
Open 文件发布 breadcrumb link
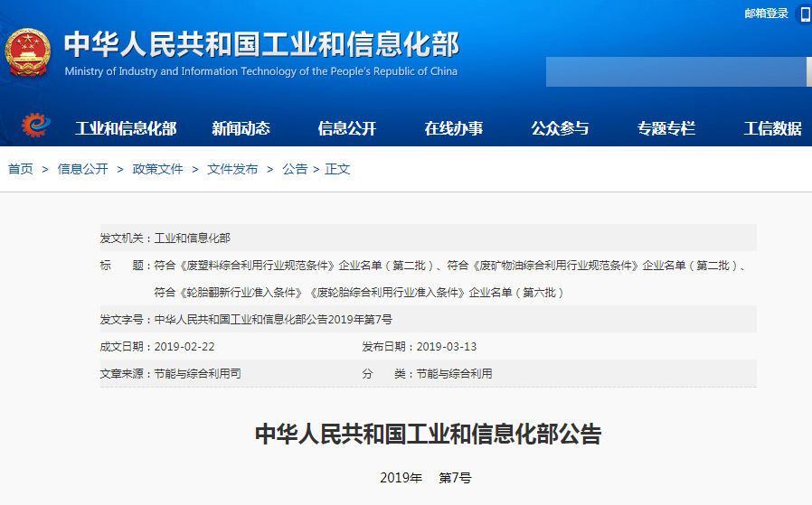pyautogui.click(x=232, y=169)
